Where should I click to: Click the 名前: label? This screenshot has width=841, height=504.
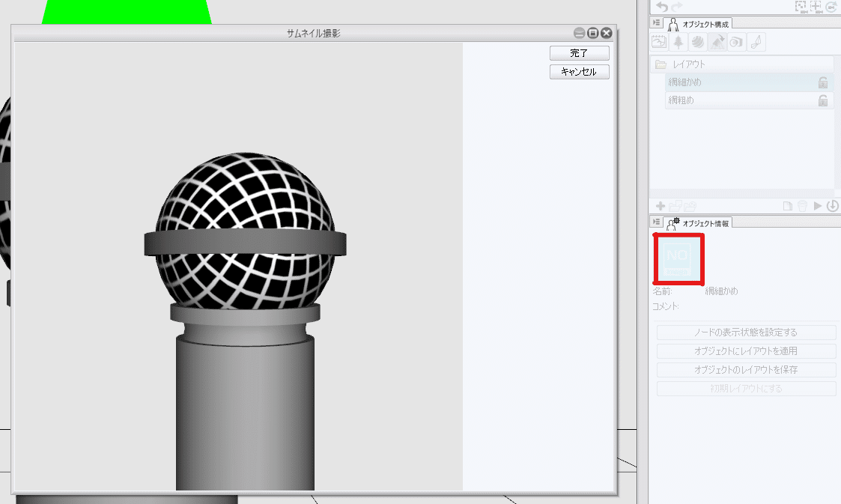(x=663, y=291)
